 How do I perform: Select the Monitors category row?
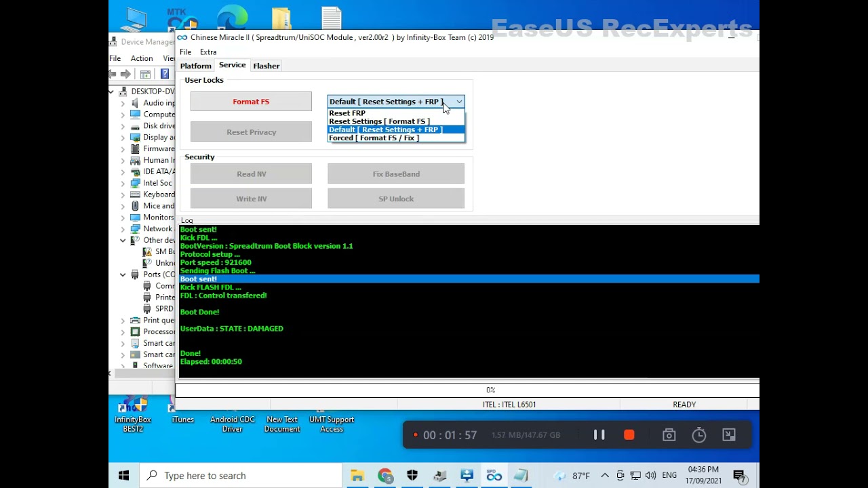(152, 217)
